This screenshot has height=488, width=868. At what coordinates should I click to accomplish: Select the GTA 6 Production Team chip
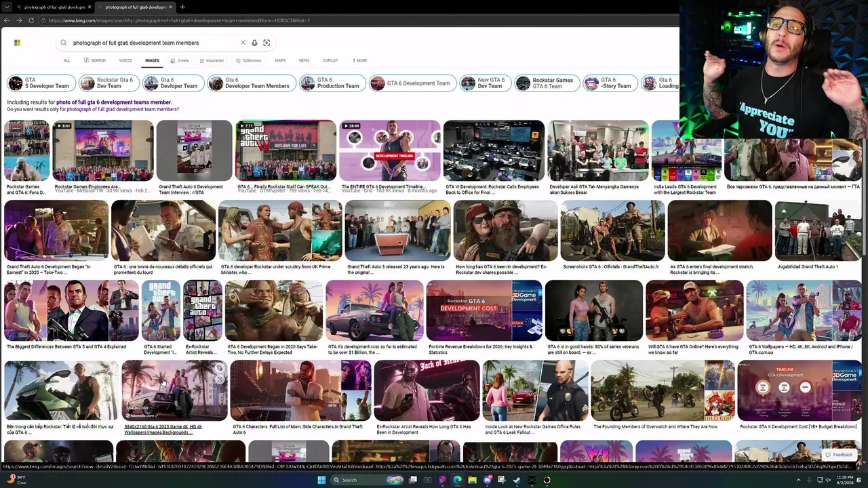pos(332,83)
